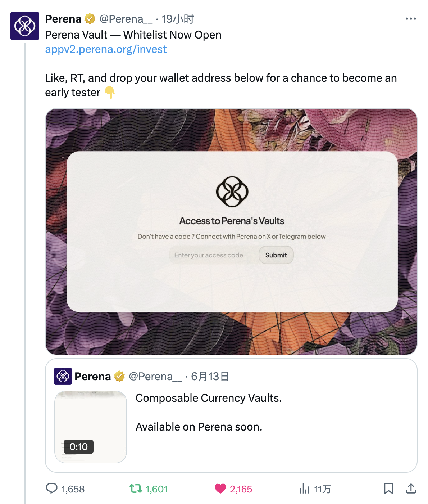Click the Perena profile avatar
Image resolution: width=428 pixels, height=504 pixels.
[x=25, y=26]
